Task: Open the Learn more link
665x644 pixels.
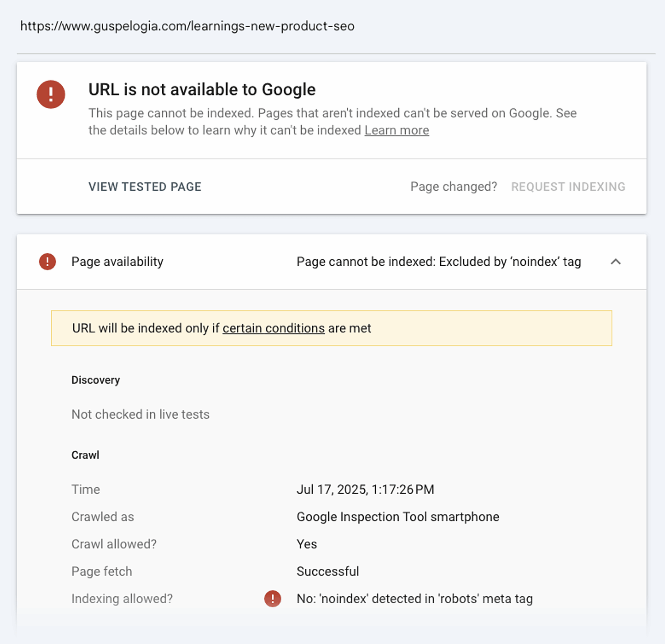Action: pyautogui.click(x=396, y=130)
